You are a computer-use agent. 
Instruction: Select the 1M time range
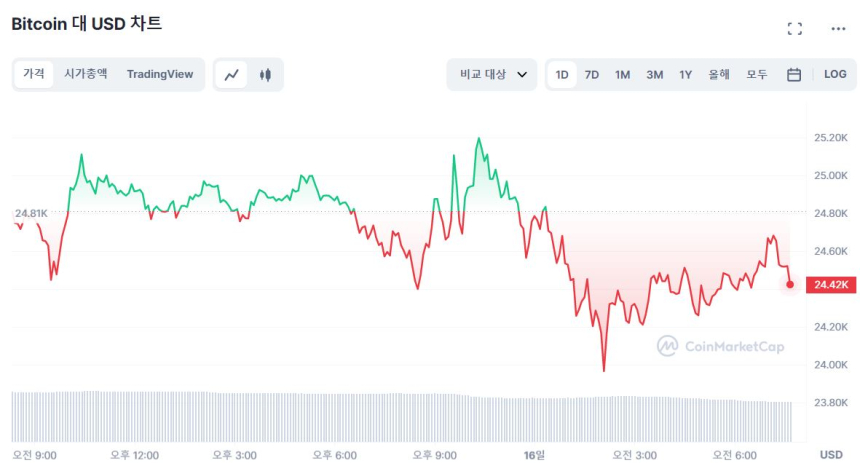[622, 74]
